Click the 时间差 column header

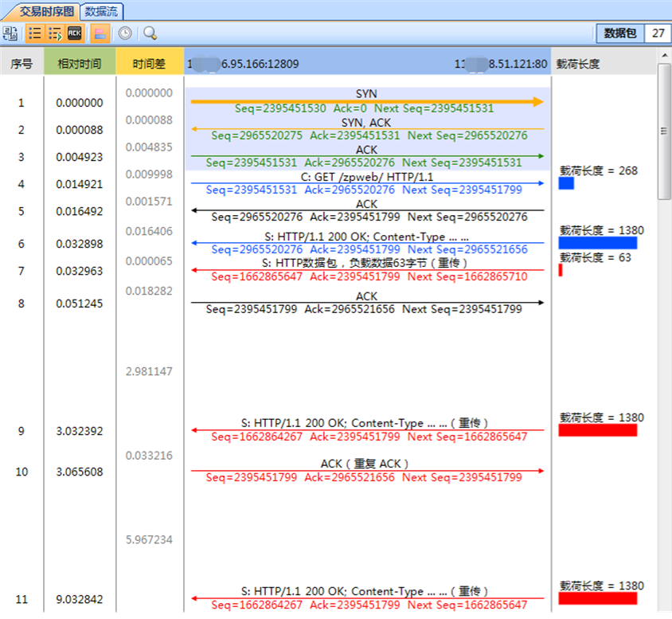(148, 62)
